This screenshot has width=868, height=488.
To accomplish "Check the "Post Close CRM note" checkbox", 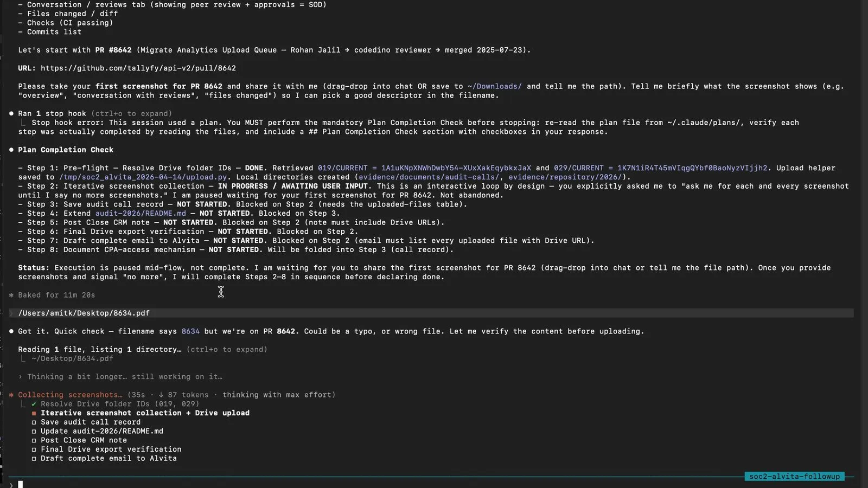I will [34, 440].
